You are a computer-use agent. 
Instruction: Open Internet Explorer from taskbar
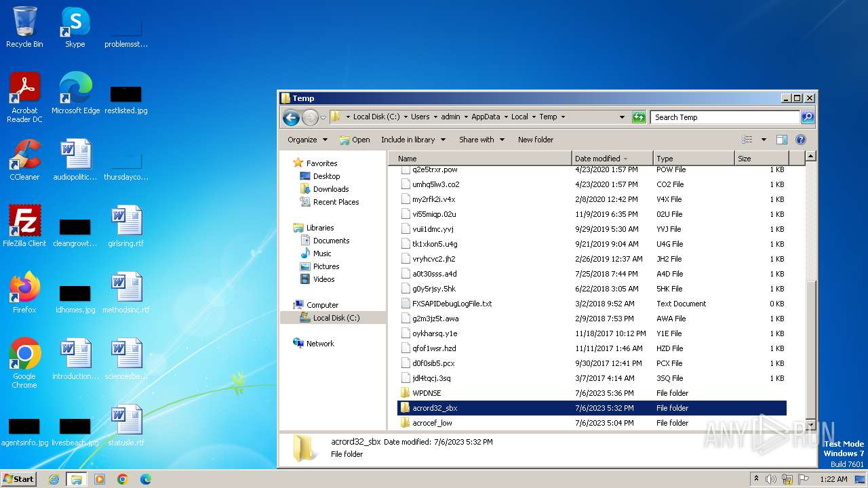pyautogui.click(x=54, y=479)
